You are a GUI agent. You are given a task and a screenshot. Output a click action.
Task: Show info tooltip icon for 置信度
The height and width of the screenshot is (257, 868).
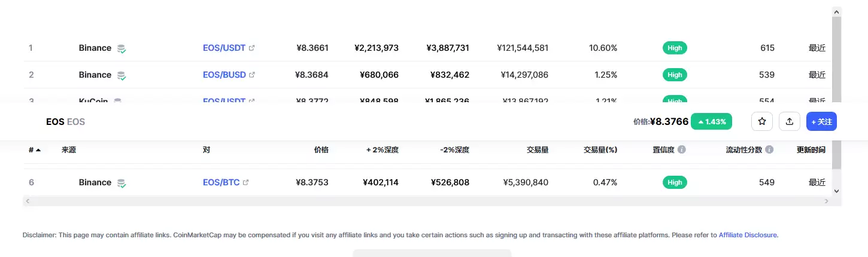681,149
